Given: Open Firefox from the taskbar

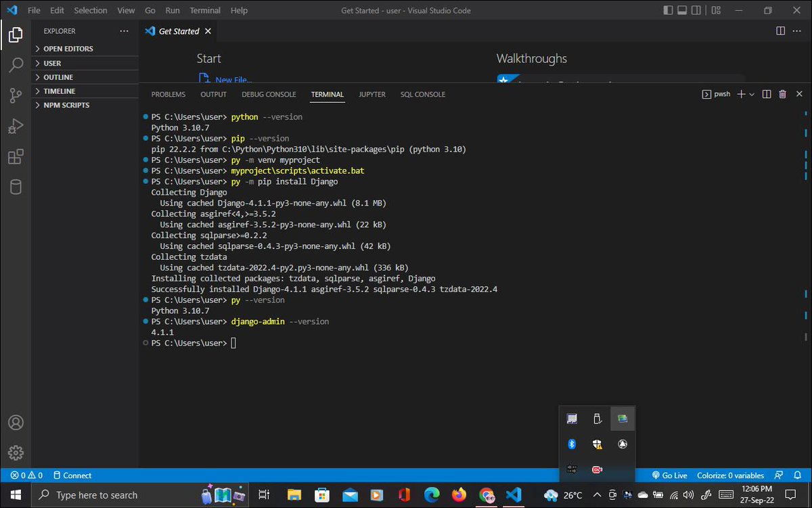Looking at the screenshot, I should coord(459,494).
